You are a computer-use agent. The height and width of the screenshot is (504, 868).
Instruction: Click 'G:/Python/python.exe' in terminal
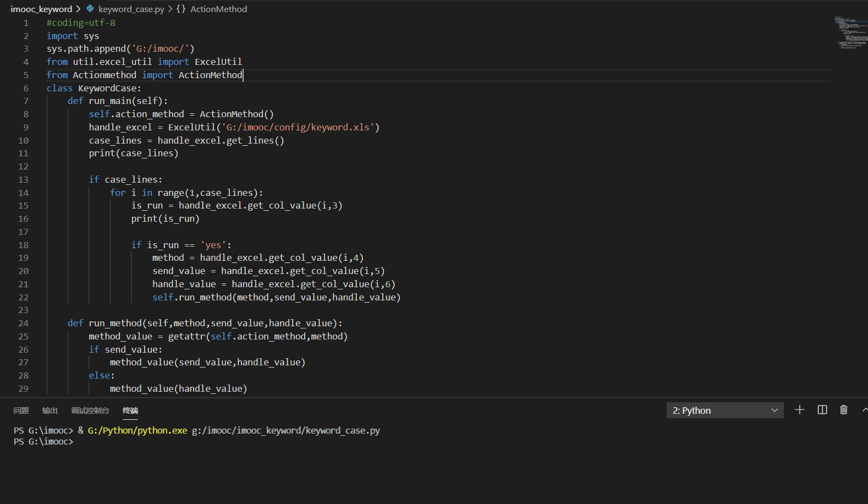click(x=138, y=430)
